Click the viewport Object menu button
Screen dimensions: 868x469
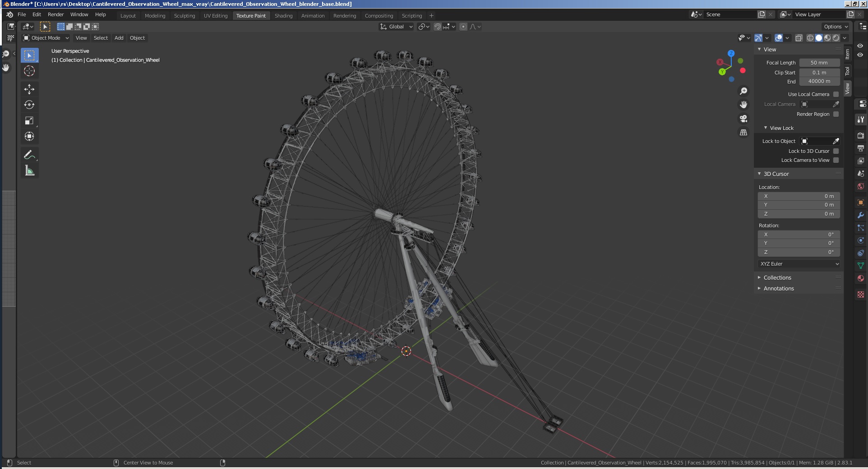click(x=137, y=38)
